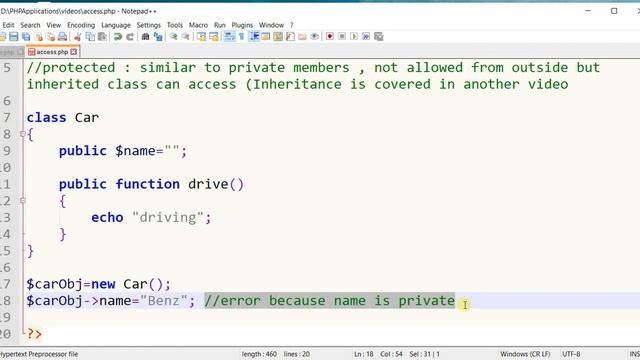
Task: Click the Close All documents icon
Action: (51, 37)
